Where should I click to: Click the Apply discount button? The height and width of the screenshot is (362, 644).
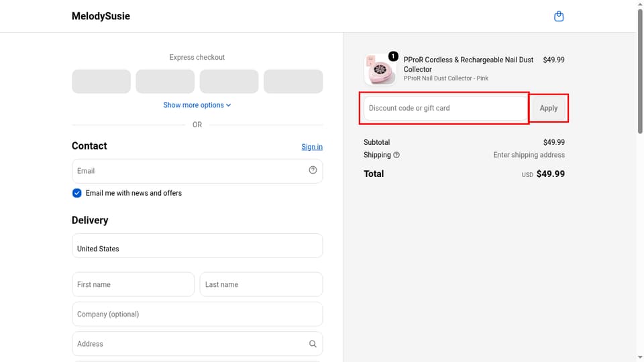pyautogui.click(x=548, y=108)
